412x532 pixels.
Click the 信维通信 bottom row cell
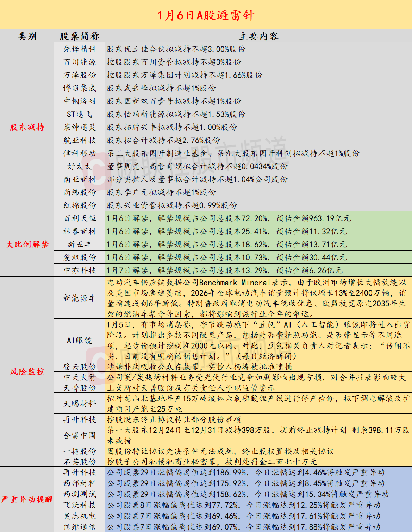(80, 527)
